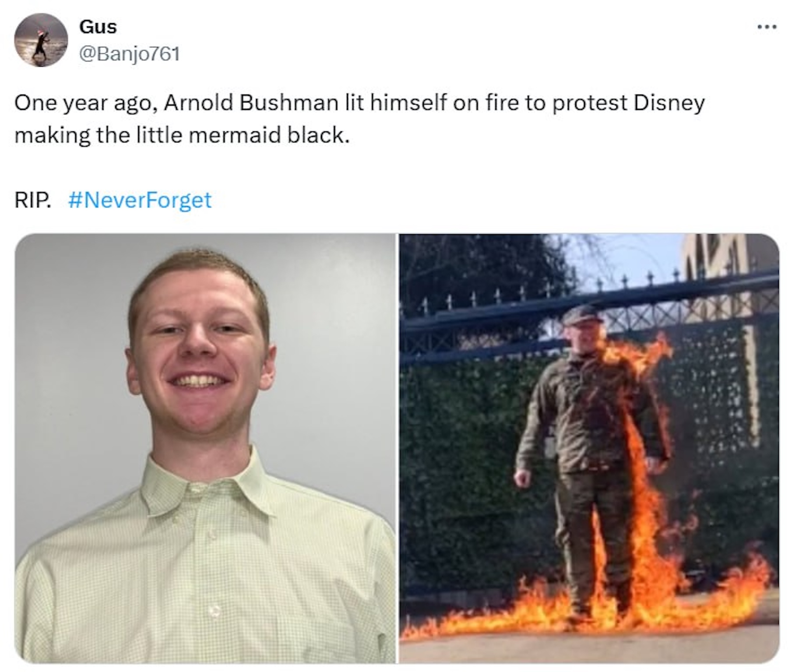Click the words 'One year ago' in tweet

click(x=83, y=103)
